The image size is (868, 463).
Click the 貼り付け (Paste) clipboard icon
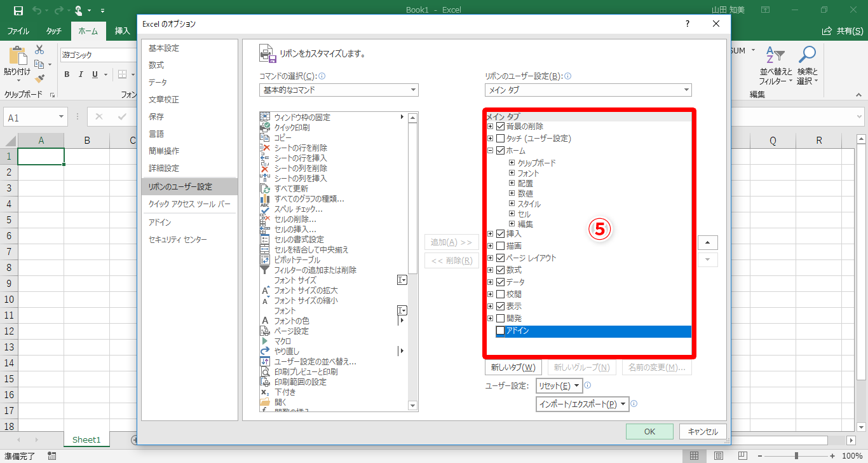pos(17,56)
